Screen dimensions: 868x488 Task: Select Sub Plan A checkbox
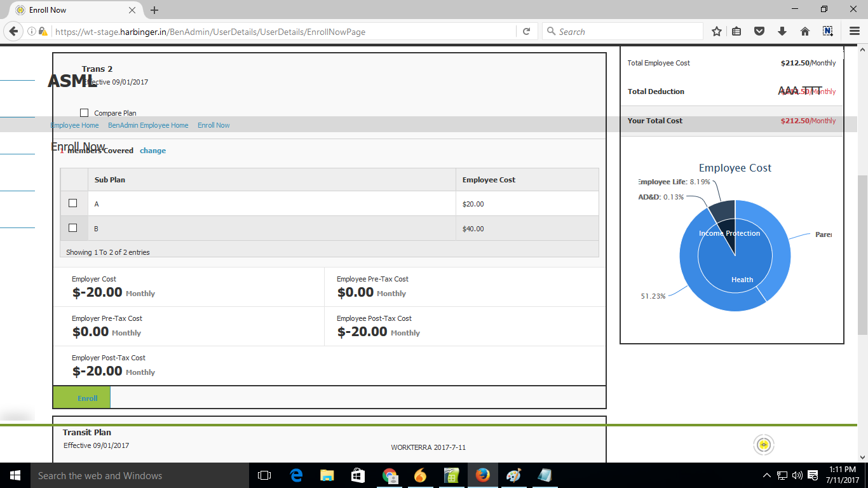coord(72,203)
